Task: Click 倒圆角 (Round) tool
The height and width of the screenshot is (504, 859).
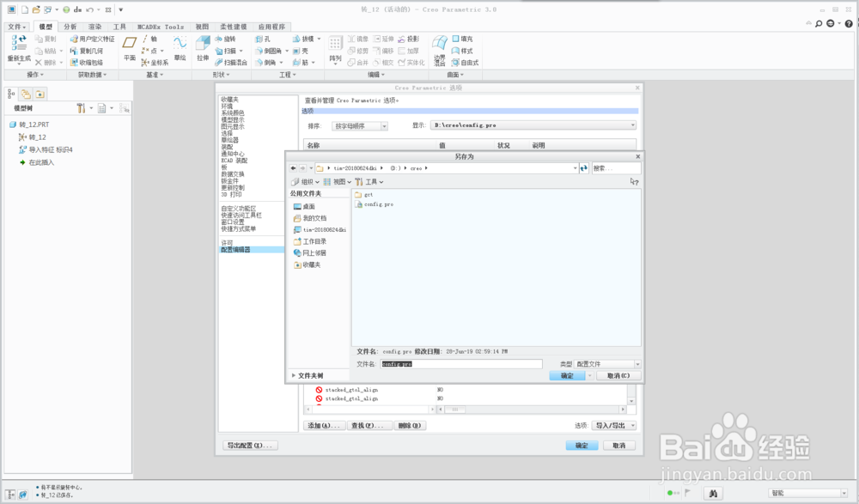Action: click(x=268, y=51)
